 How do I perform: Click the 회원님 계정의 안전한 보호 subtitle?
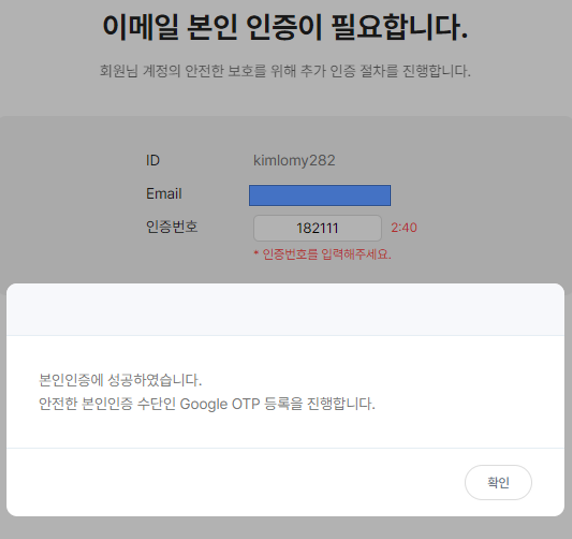285,71
